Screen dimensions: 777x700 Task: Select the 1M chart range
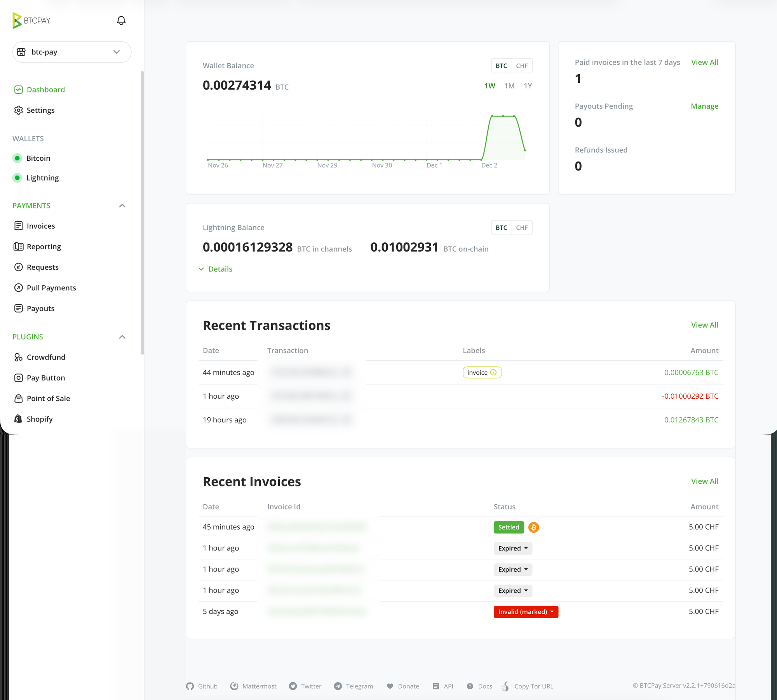click(x=509, y=86)
